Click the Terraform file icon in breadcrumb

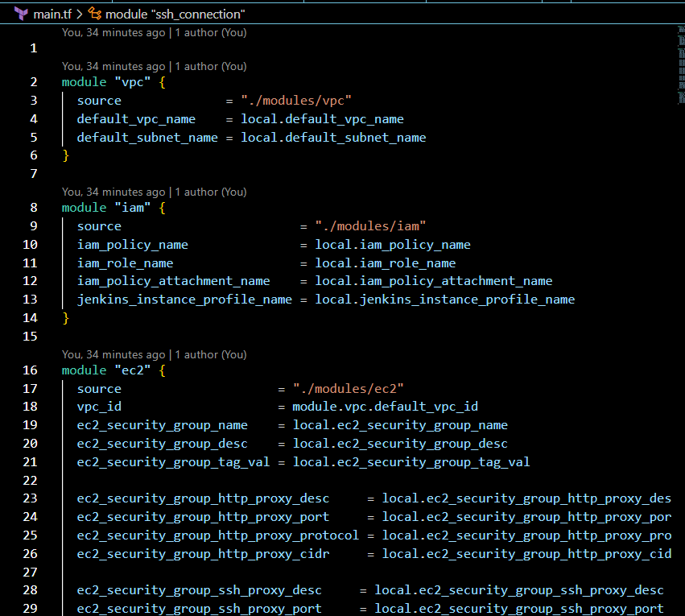coord(22,14)
